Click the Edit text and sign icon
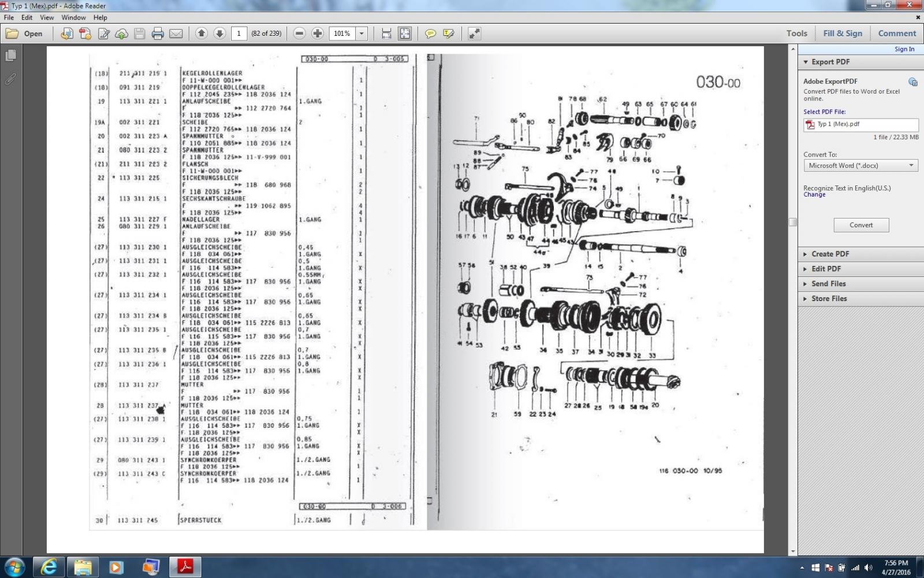 104,34
